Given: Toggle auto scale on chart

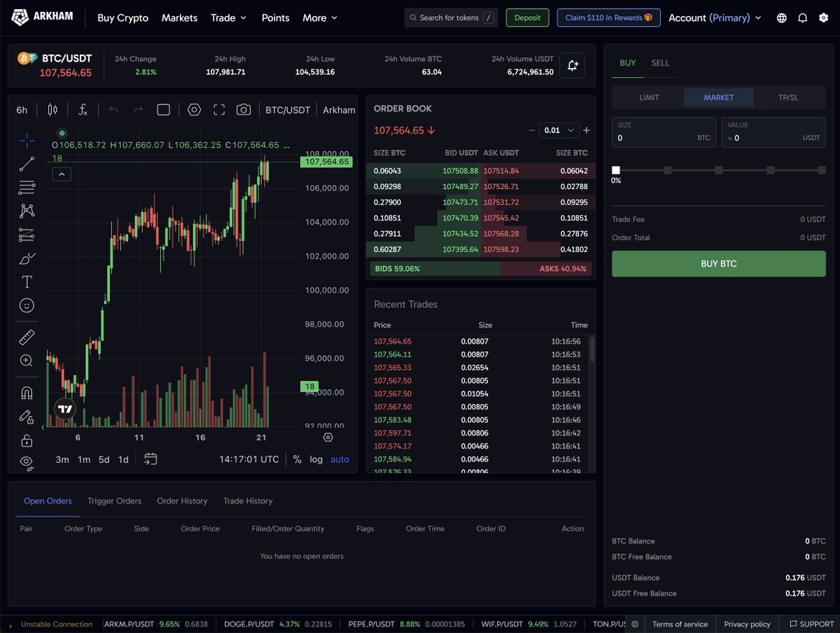Looking at the screenshot, I should (339, 459).
